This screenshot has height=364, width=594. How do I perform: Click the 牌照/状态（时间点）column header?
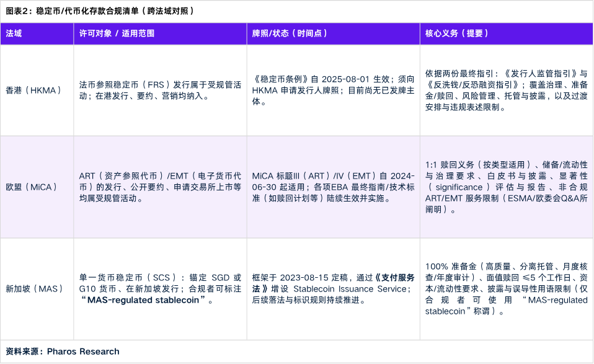(x=334, y=33)
